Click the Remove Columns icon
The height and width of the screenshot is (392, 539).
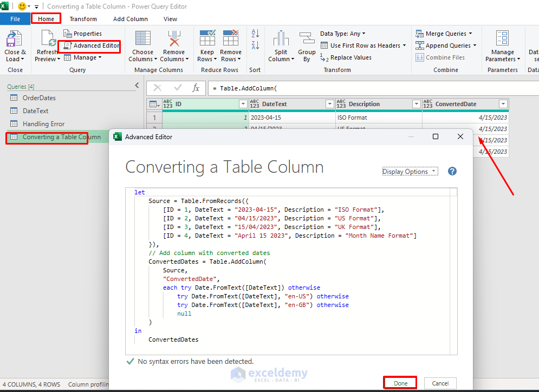click(x=174, y=38)
